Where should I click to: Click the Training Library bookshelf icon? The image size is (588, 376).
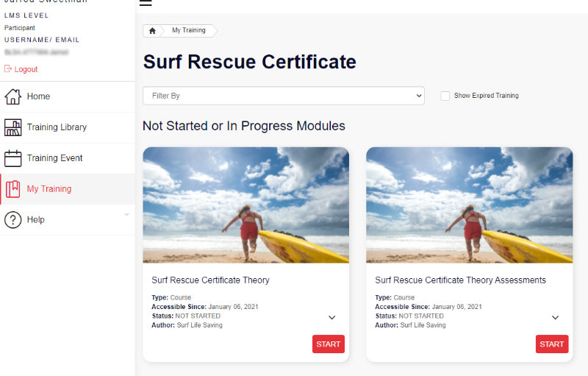pyautogui.click(x=12, y=127)
